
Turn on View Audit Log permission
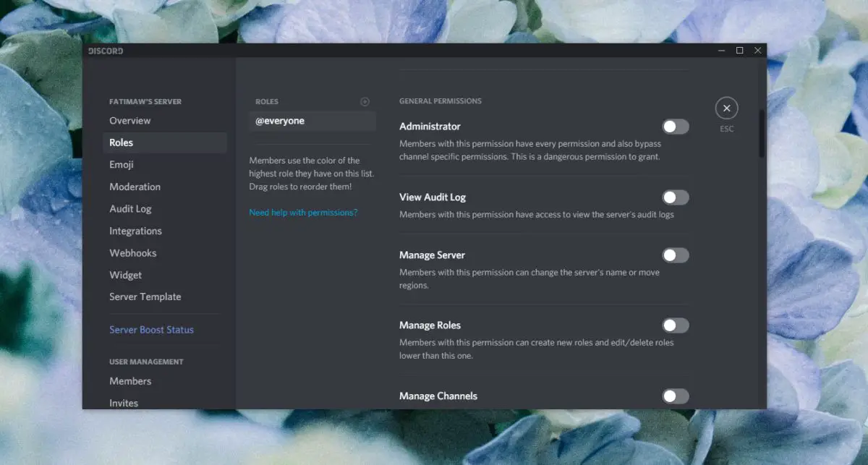click(x=676, y=197)
